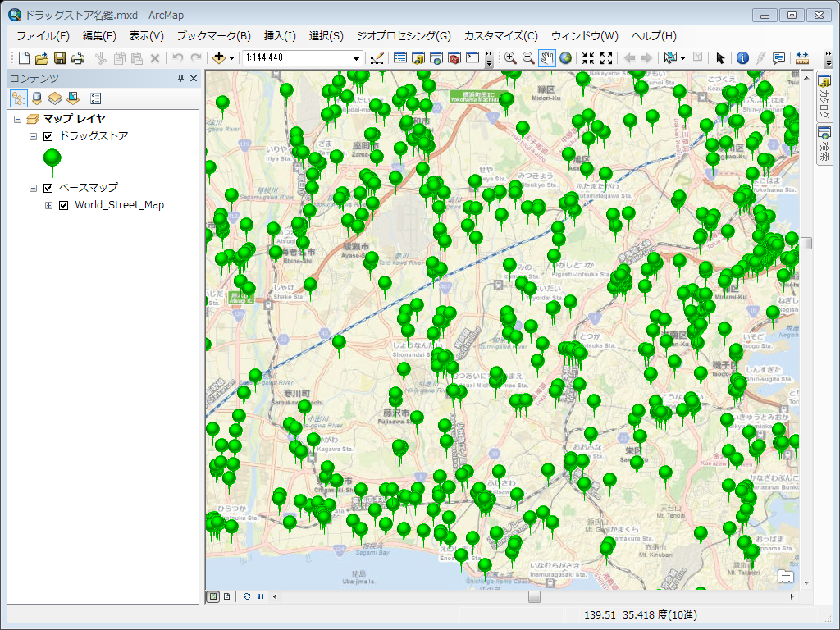Screen dimensions: 840x630
Task: Expand Tools toolbar overflow options
Action: coord(829,59)
